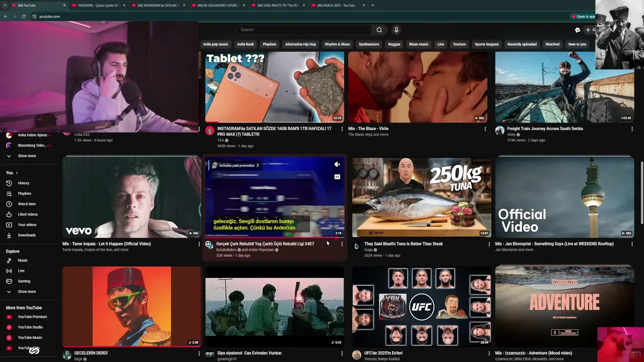Viewport: 644px width, 362px height.
Task: Open the GECELERİN DERDİ video title
Action: pos(91,353)
